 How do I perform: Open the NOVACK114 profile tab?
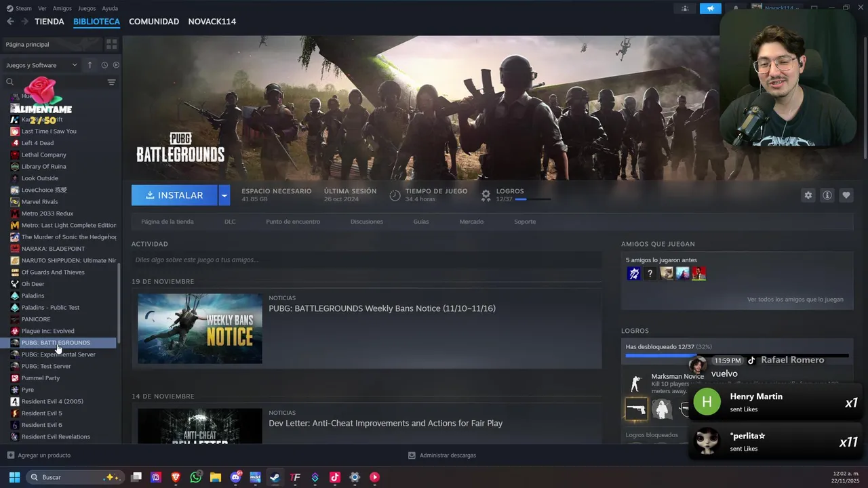point(212,22)
